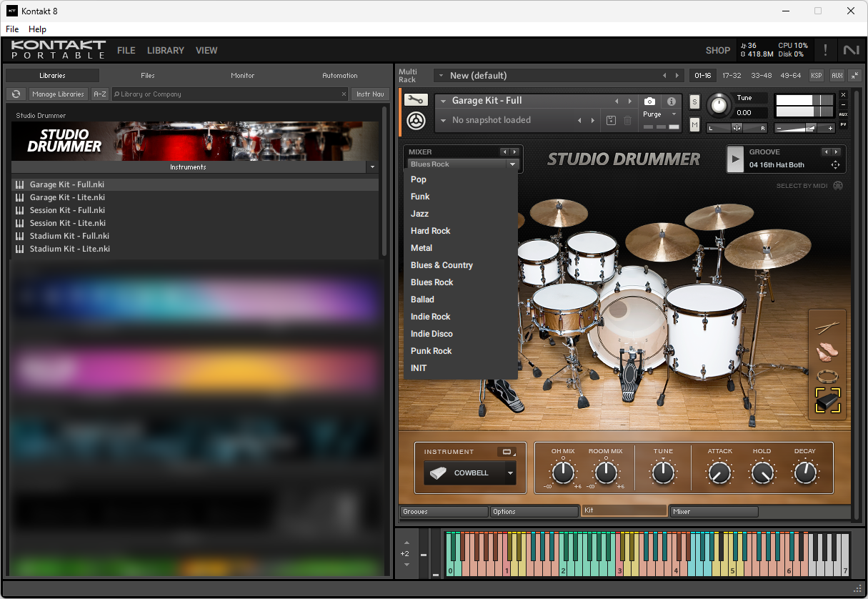Image resolution: width=868 pixels, height=599 pixels.
Task: Minimize the rack view using the arrows icon
Action: (x=854, y=75)
